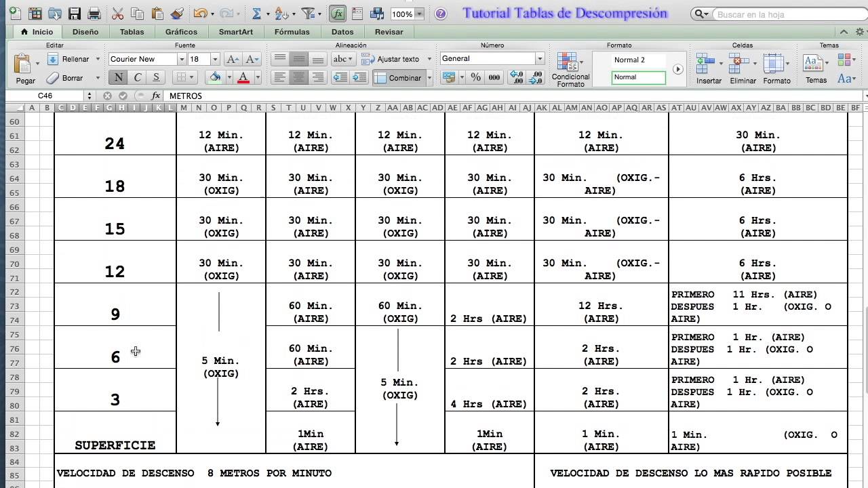Align cell content to bottom

point(317,59)
